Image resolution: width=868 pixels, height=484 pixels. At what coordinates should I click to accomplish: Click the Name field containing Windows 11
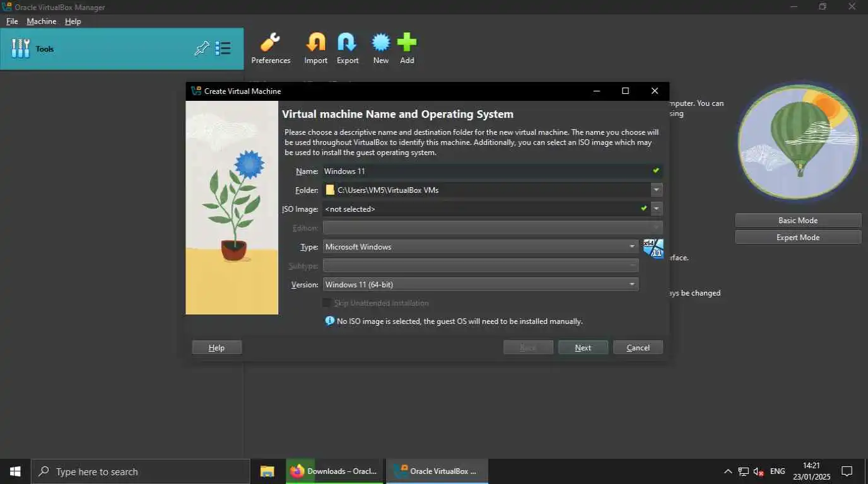pos(492,171)
